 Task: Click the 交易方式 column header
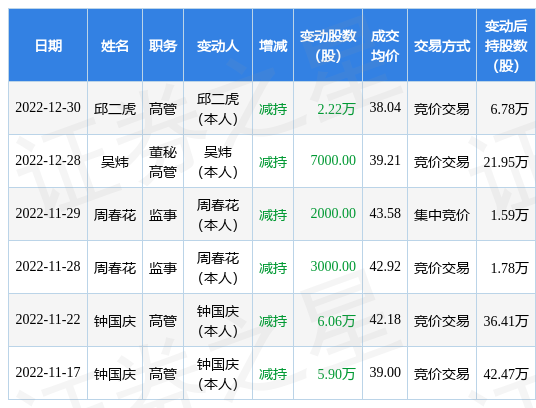[442, 45]
